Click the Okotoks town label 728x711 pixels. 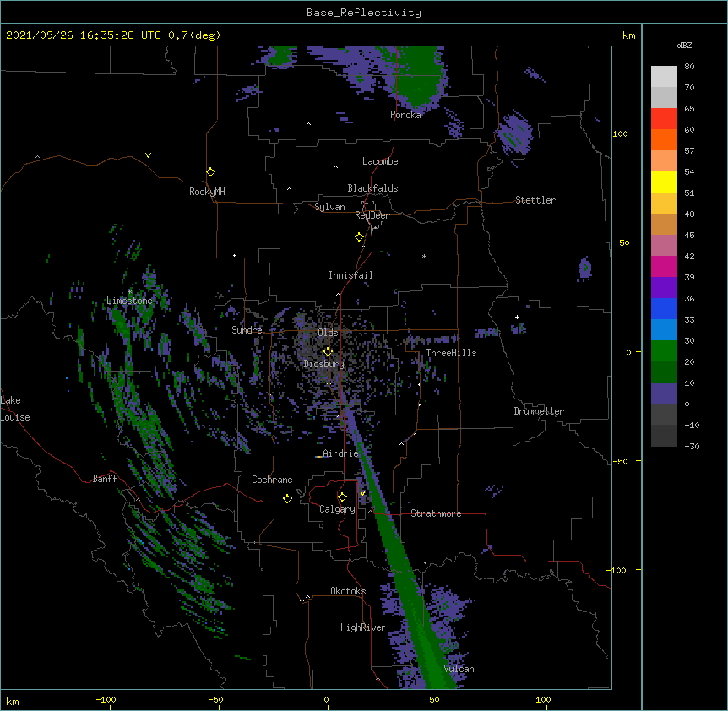pyautogui.click(x=348, y=591)
